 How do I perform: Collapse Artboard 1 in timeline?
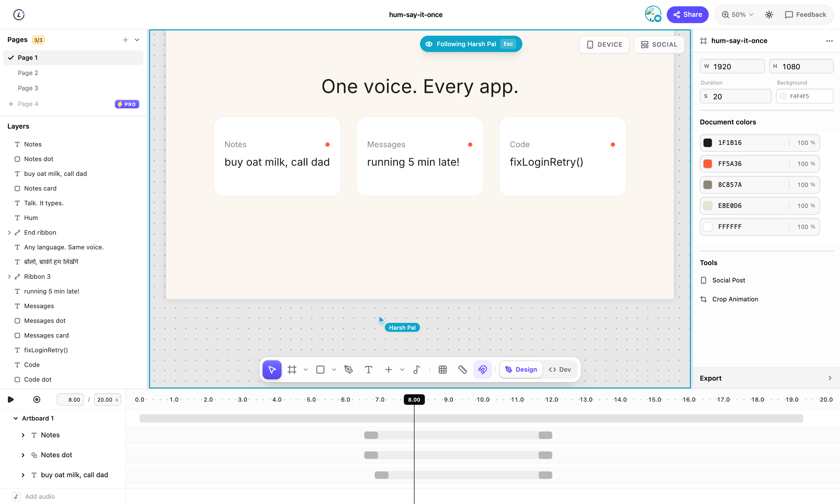point(15,418)
